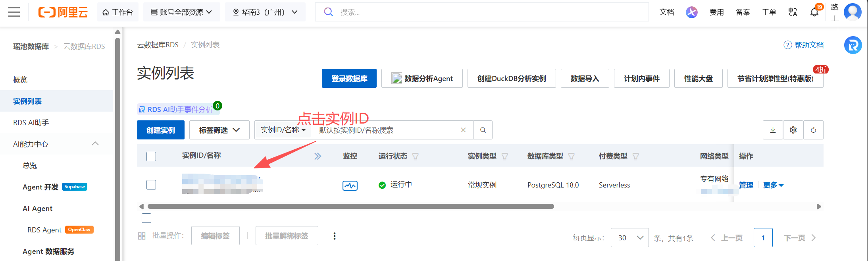Go to 瑶池数据库 breadcrumb

[31, 46]
